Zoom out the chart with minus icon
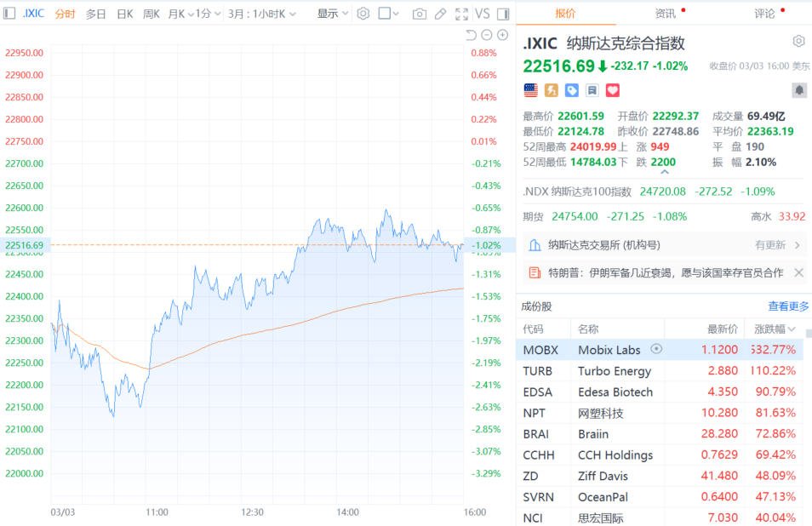Screen dimensions: 812x526 pos(487,35)
